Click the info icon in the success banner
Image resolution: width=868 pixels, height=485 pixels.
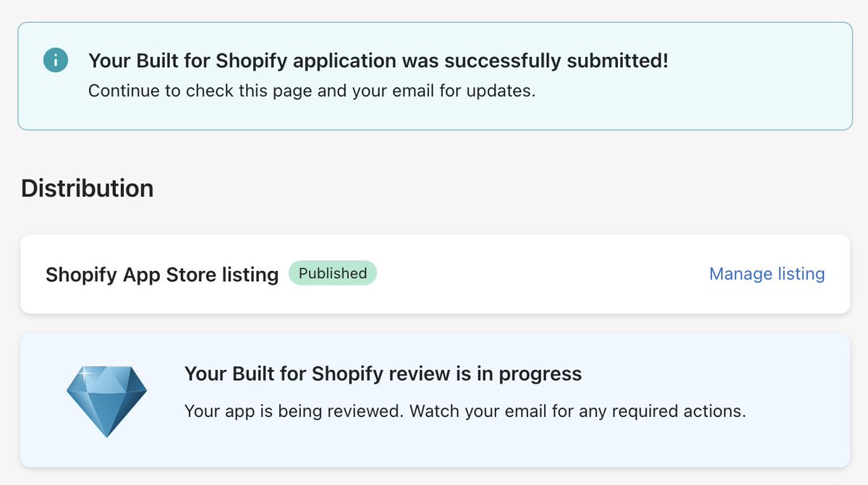pyautogui.click(x=55, y=60)
